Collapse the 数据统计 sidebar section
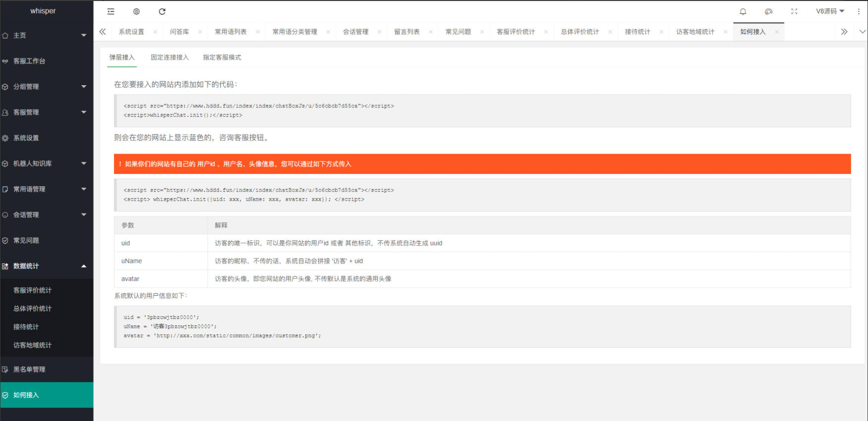 [47, 266]
